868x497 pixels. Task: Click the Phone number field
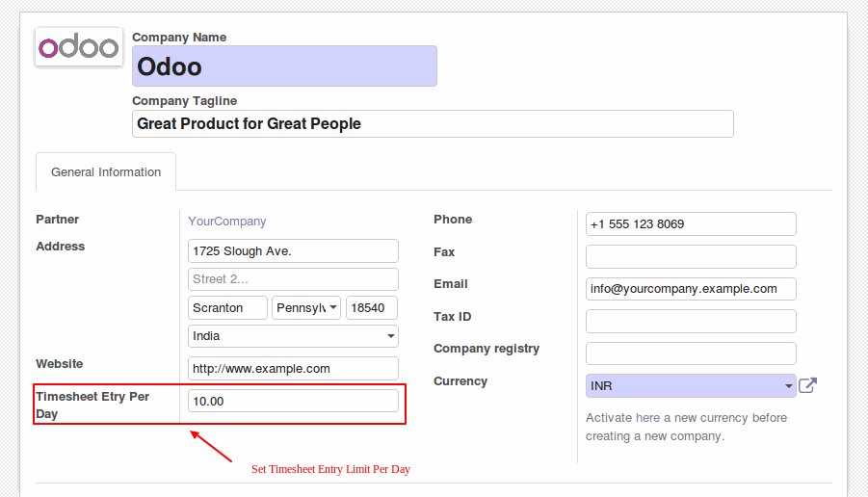691,224
